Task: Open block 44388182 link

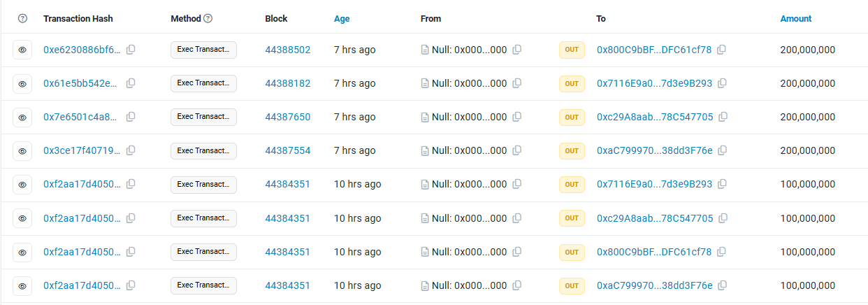Action: point(287,83)
